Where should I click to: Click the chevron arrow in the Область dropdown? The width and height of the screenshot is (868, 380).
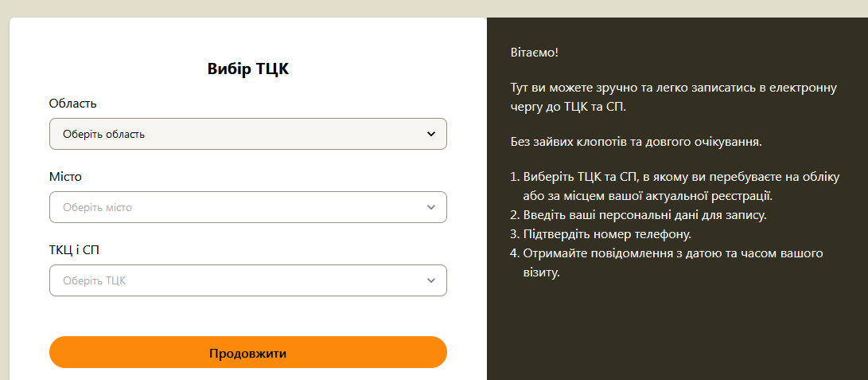[431, 134]
